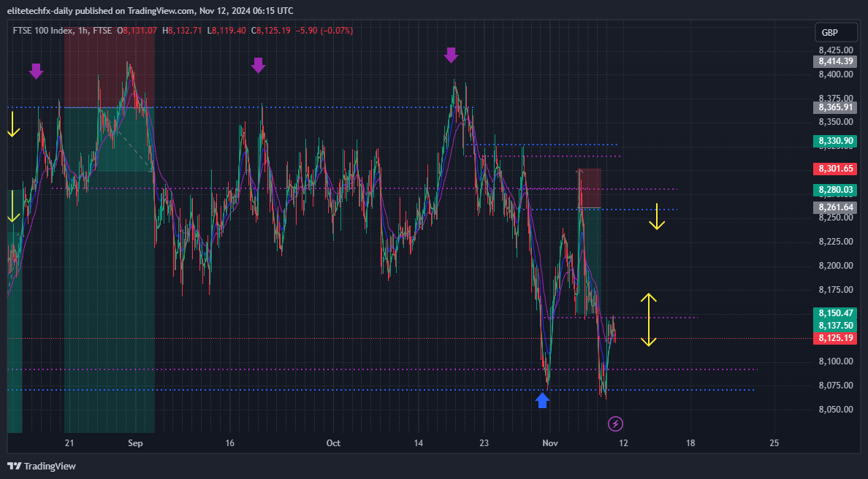Click the Sep label on time axis

pyautogui.click(x=135, y=443)
